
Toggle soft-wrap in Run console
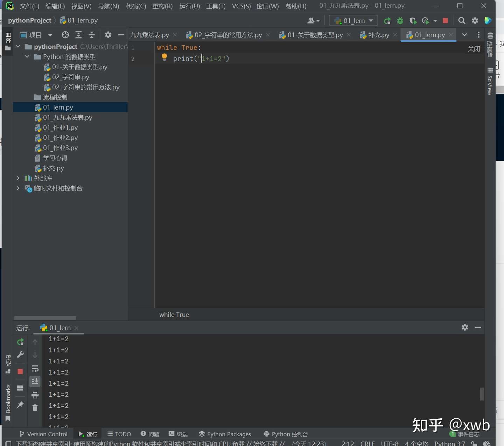(x=35, y=369)
